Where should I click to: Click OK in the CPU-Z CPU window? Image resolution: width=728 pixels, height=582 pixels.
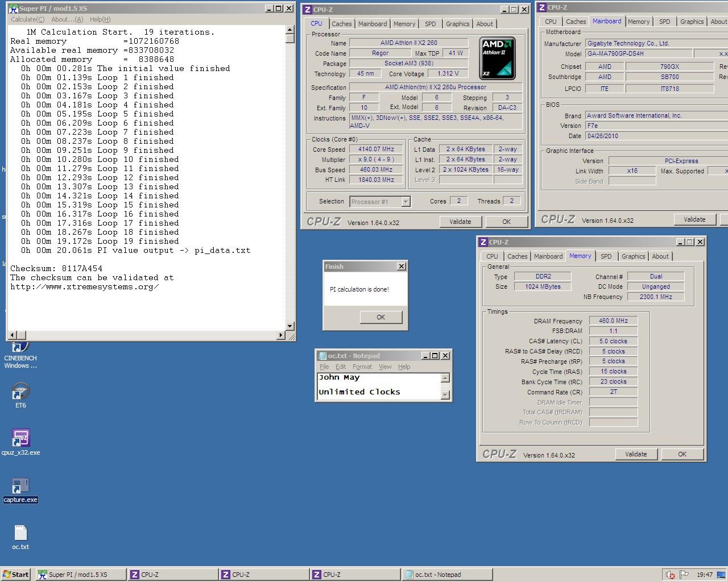click(506, 222)
